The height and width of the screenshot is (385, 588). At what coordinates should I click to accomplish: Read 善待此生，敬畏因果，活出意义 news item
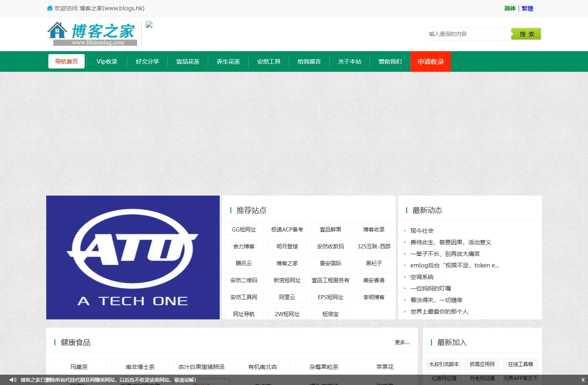[x=451, y=242]
